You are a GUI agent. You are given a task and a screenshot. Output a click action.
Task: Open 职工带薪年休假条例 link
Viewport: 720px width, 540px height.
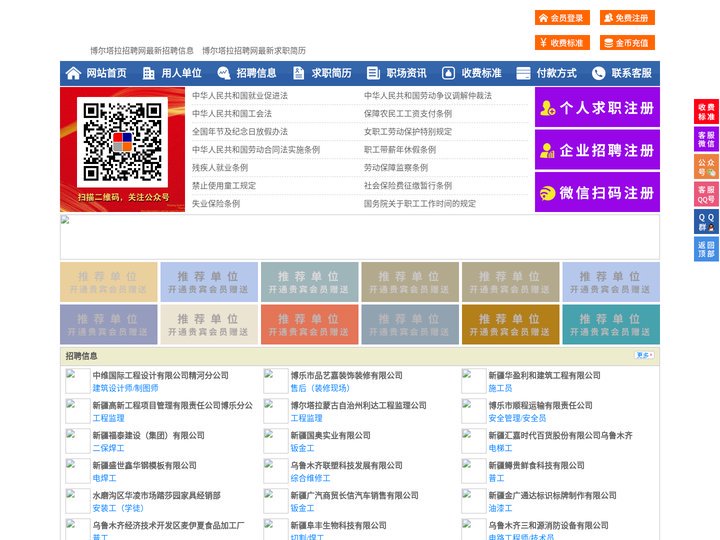(x=400, y=150)
